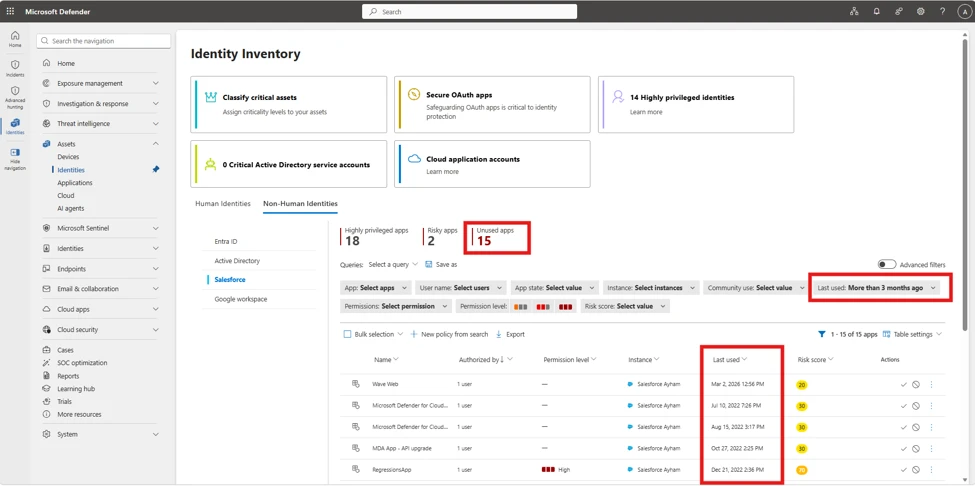Unpin the Identities navigation item

pyautogui.click(x=156, y=169)
